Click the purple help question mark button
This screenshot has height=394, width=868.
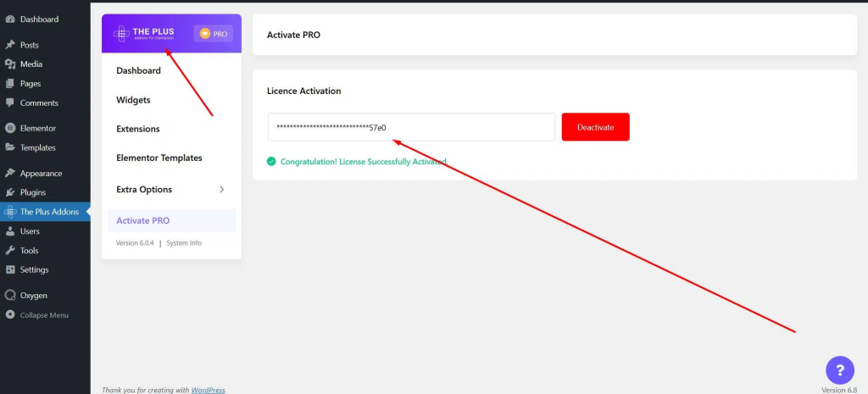click(839, 370)
